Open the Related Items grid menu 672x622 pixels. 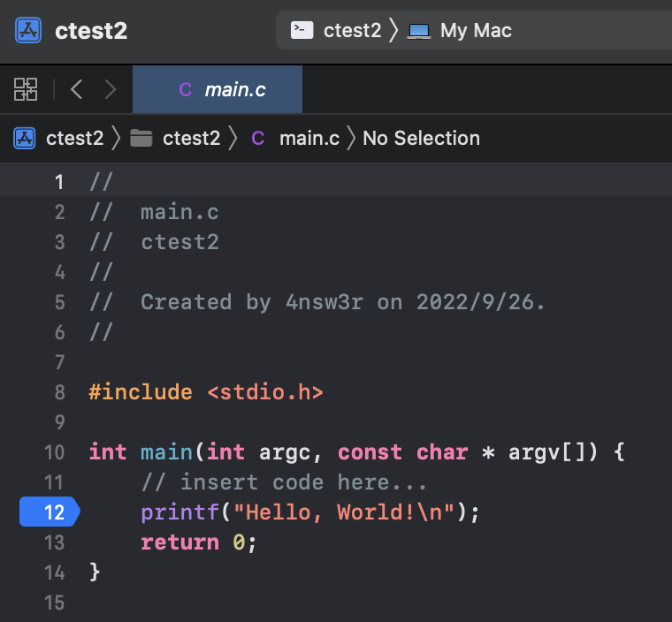click(x=26, y=89)
